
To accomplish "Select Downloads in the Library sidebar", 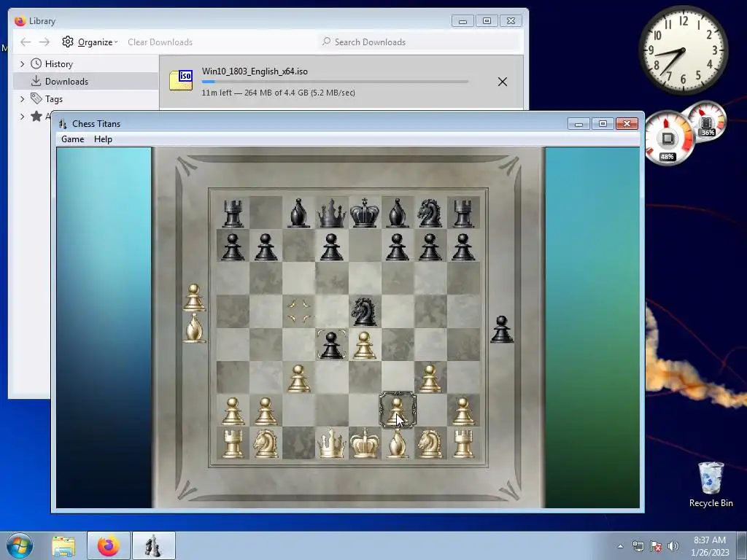I will [86, 82].
